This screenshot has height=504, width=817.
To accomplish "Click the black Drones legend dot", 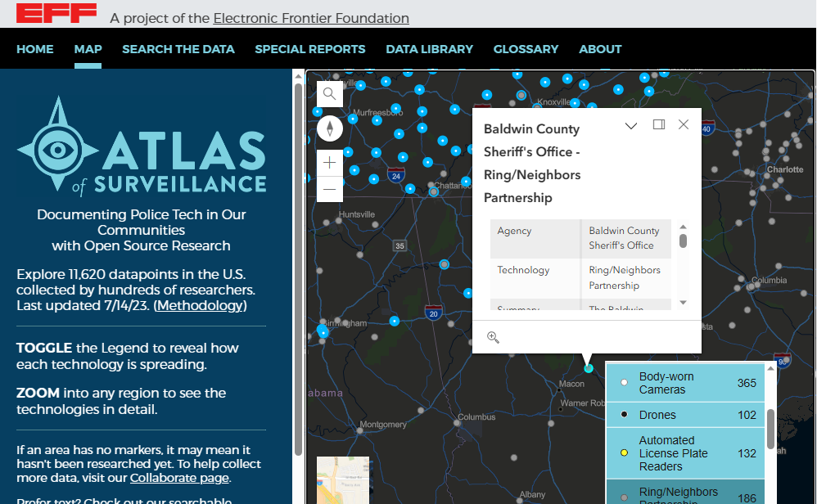I will [x=625, y=415].
